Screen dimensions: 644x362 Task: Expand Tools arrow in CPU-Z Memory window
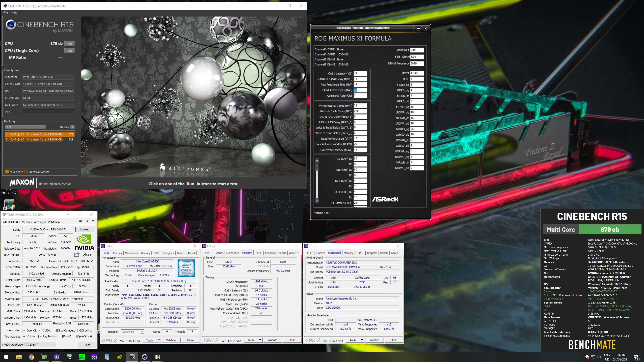[x=260, y=340]
